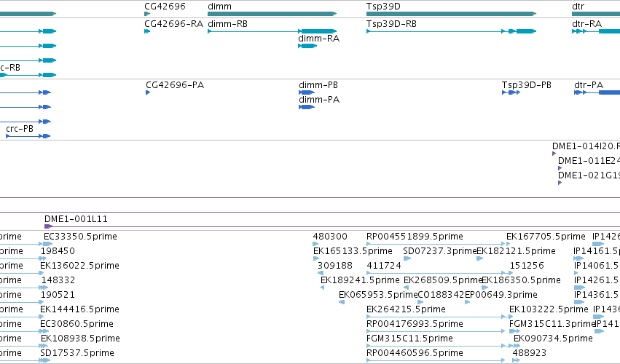
Task: Select the dimm-PA protein feature
Action: tap(307, 107)
